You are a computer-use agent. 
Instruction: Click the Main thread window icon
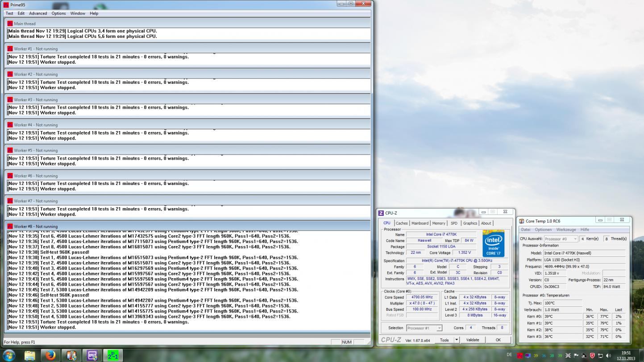click(10, 24)
